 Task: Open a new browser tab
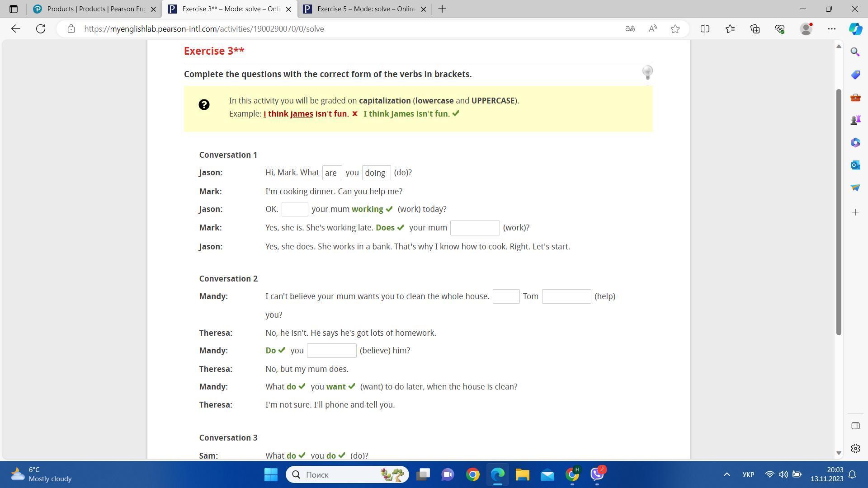[x=442, y=9]
